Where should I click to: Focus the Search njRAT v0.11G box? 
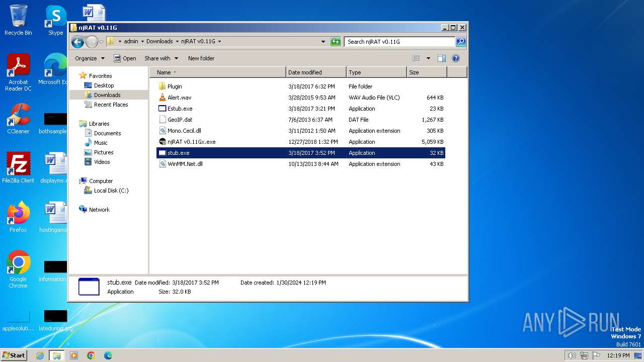(400, 42)
